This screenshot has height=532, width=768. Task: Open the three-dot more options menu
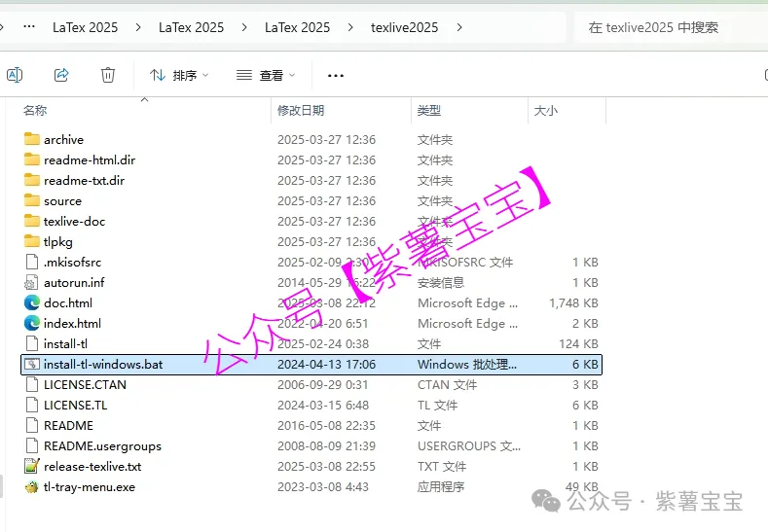336,75
